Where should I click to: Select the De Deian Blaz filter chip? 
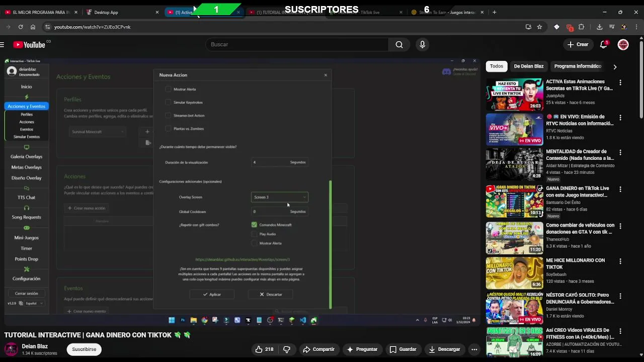tap(528, 66)
